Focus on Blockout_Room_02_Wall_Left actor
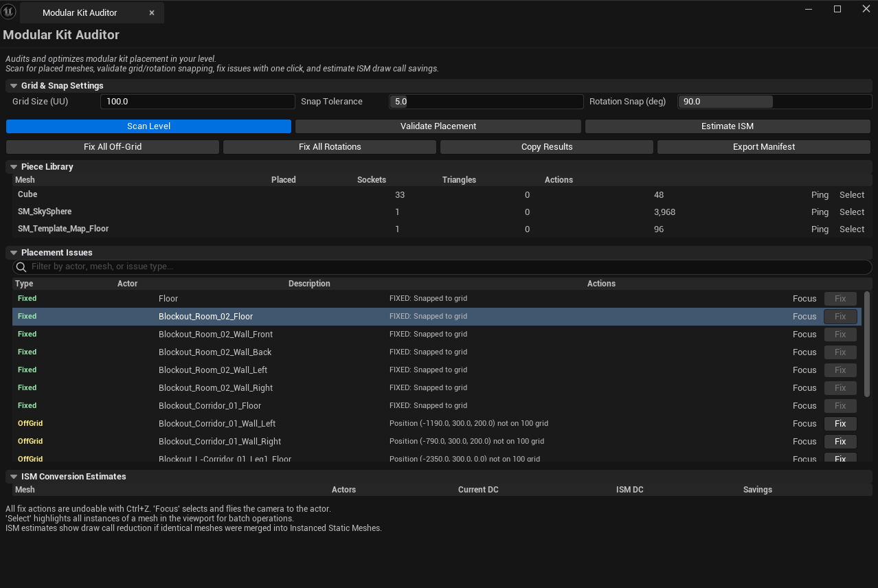 [804, 370]
